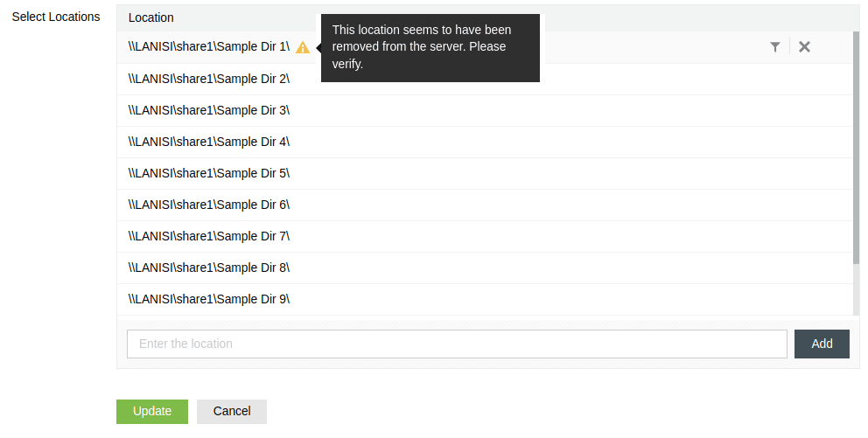Click the yellow warning icon beside Sample Dir 1
868x438 pixels.
click(x=303, y=47)
